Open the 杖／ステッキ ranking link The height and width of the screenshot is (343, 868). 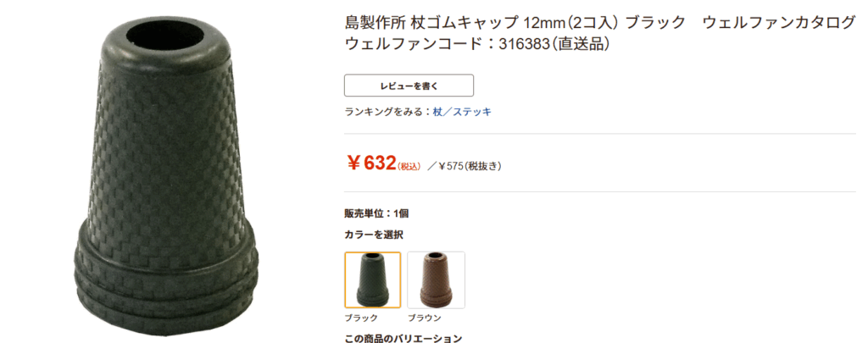pos(462,112)
